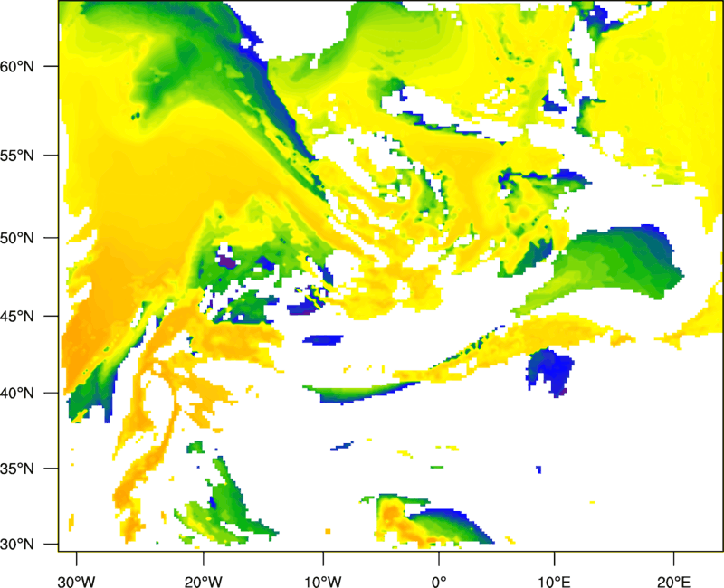Click the 0° longitude label
The width and height of the screenshot is (724, 588).
coord(439,582)
